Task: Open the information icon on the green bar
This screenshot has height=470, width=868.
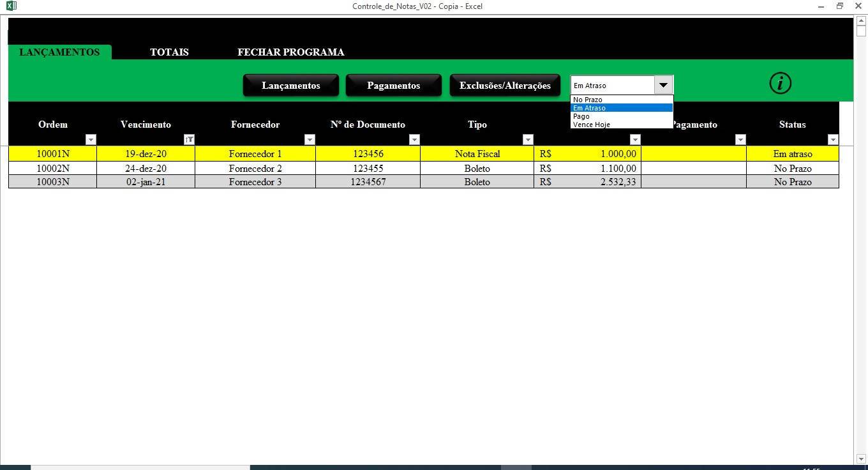Action: [780, 83]
